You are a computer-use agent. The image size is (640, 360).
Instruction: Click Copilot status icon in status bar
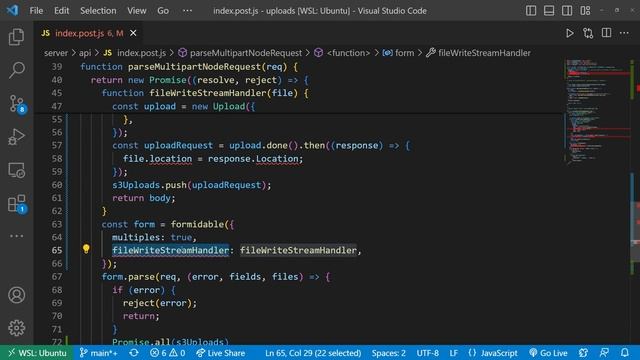point(583,353)
